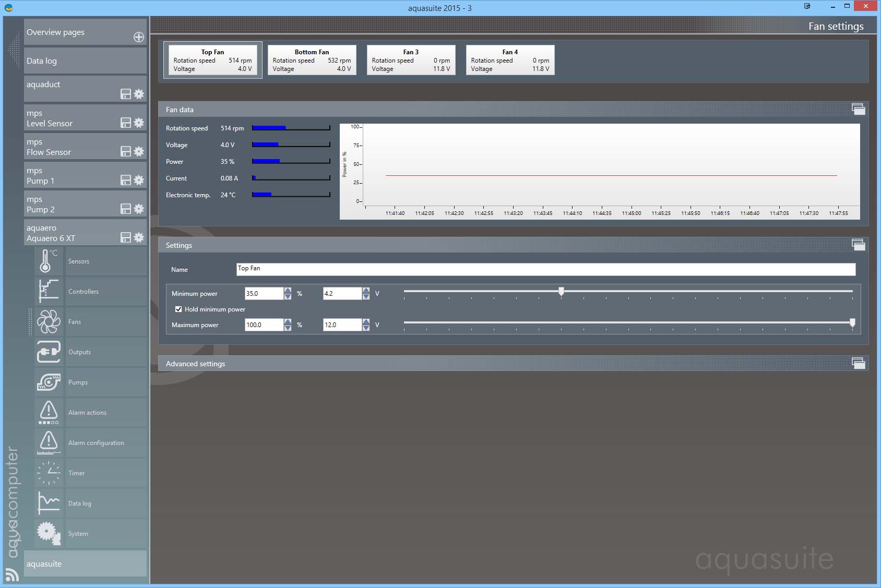Open the Outputs plug icon
This screenshot has width=881, height=588.
click(x=48, y=352)
